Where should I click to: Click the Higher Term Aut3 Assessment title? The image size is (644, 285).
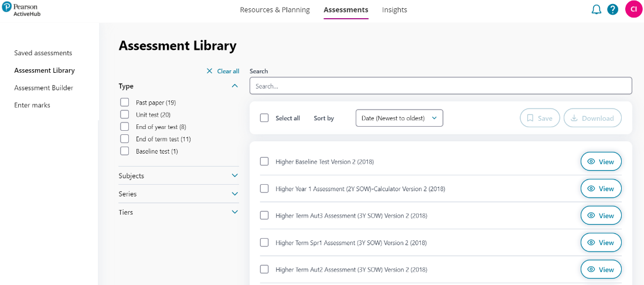pos(352,216)
